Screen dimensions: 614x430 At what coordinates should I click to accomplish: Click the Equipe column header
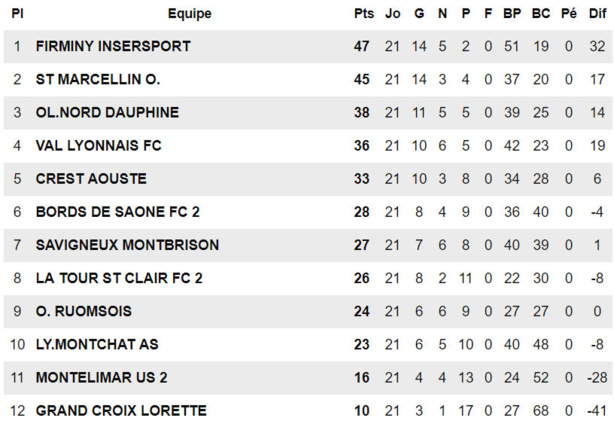(x=189, y=14)
